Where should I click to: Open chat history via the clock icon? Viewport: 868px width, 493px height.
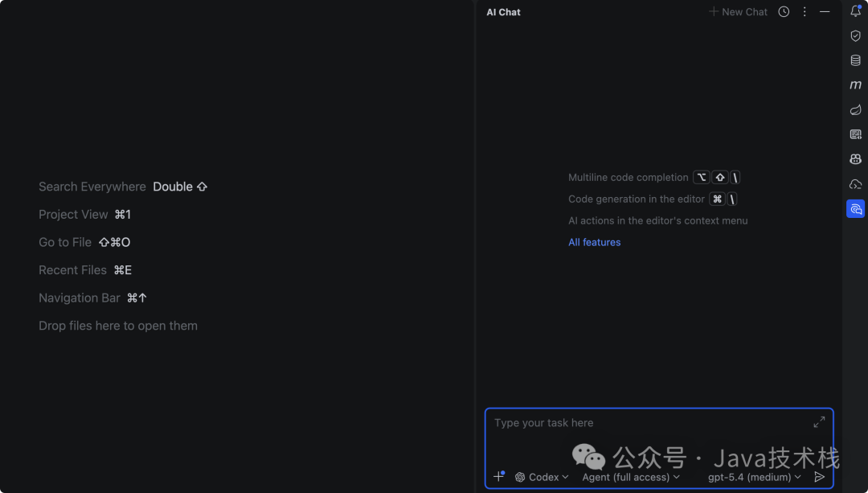pyautogui.click(x=784, y=11)
